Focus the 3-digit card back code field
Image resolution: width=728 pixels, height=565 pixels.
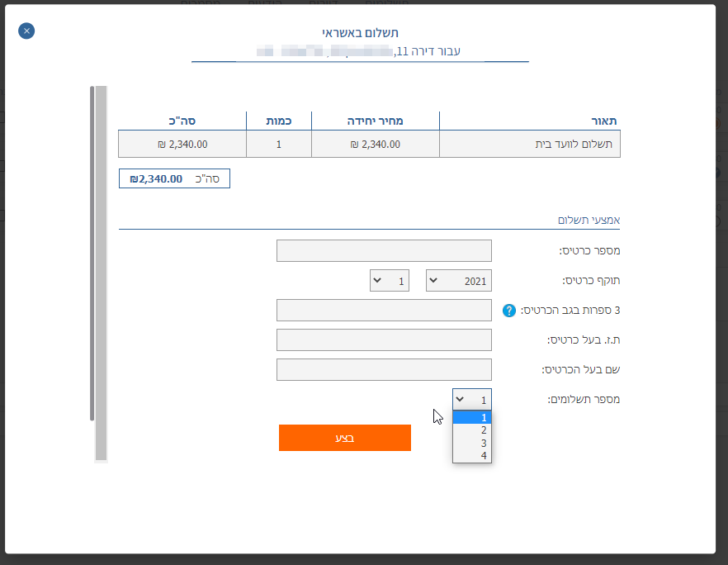click(384, 311)
